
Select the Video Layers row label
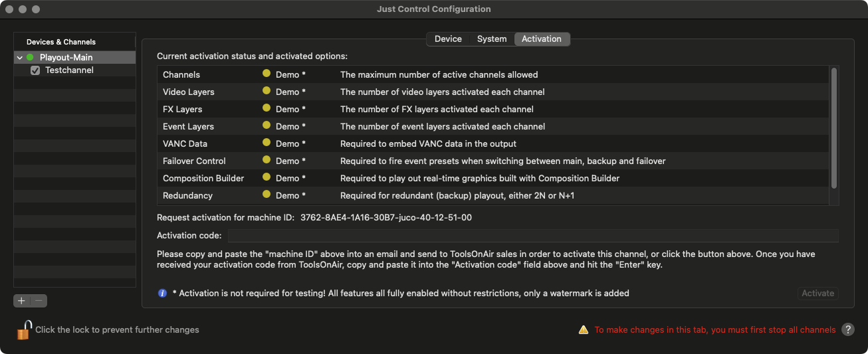pyautogui.click(x=189, y=92)
